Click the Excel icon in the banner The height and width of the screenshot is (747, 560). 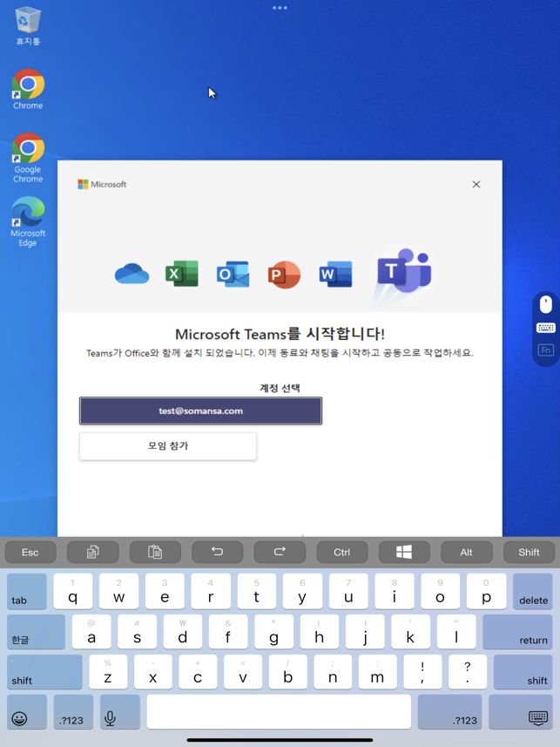click(x=182, y=274)
